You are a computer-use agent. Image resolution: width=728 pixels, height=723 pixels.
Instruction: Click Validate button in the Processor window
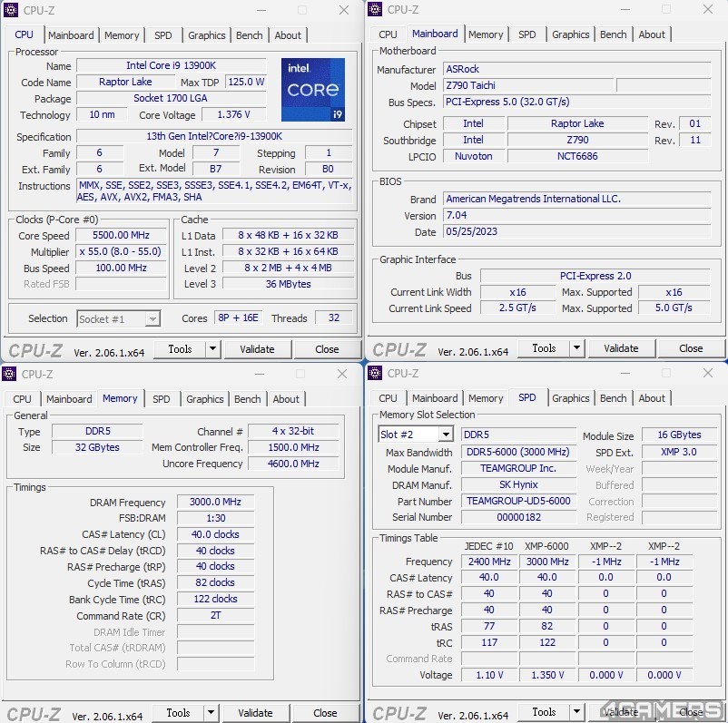tap(257, 349)
